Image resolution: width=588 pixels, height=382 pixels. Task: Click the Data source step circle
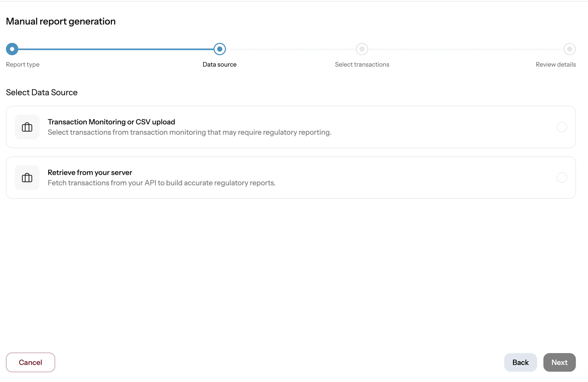coord(220,49)
